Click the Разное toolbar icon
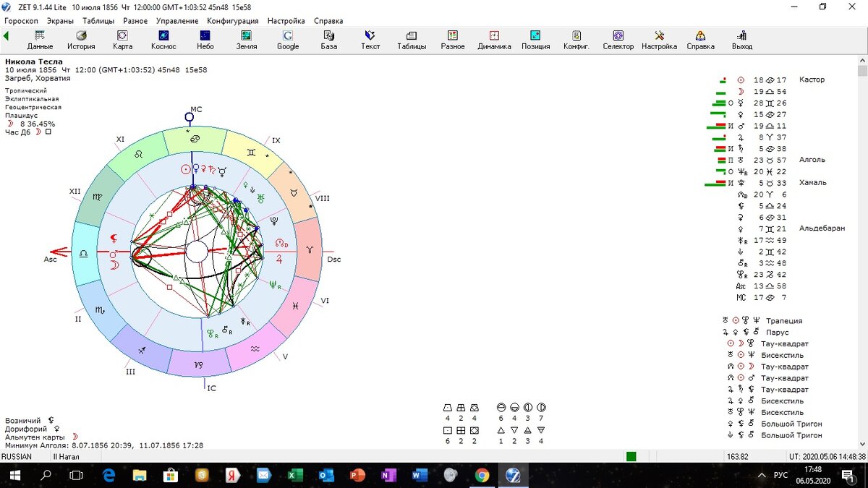Image resolution: width=868 pixels, height=488 pixels. pyautogui.click(x=453, y=40)
